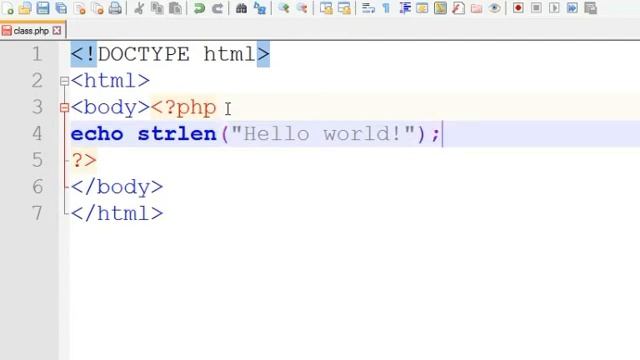640x360 pixels.
Task: Click line number 1 in the margin
Action: (37, 54)
